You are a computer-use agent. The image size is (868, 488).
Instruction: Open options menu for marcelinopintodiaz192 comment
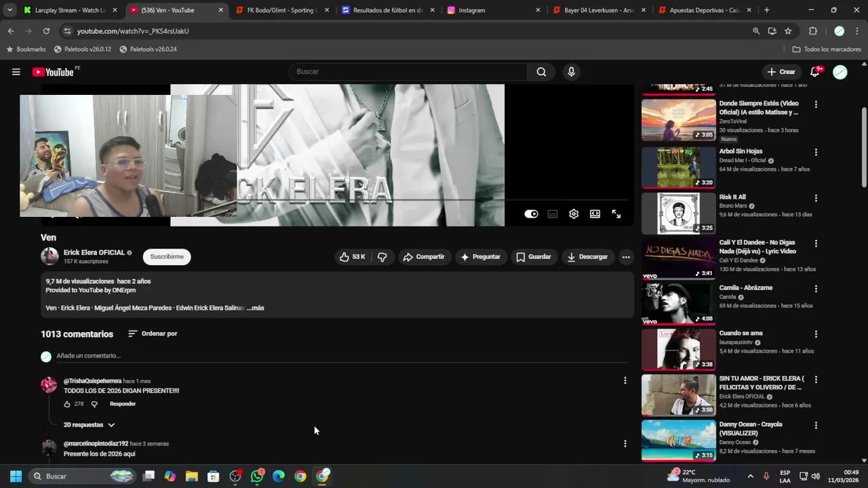625,444
